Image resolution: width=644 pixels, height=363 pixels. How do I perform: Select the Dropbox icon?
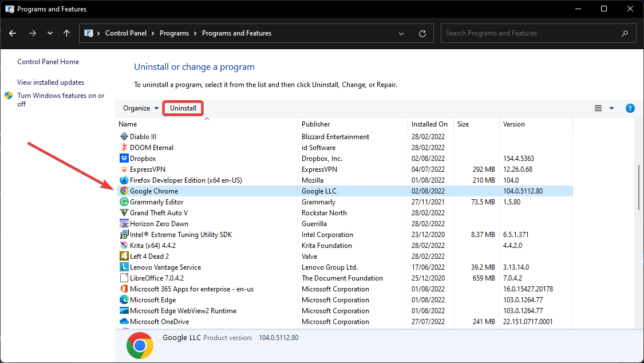click(x=124, y=158)
